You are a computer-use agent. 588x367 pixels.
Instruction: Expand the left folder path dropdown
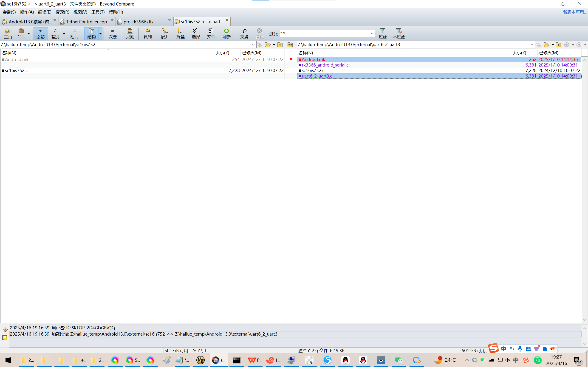253,45
